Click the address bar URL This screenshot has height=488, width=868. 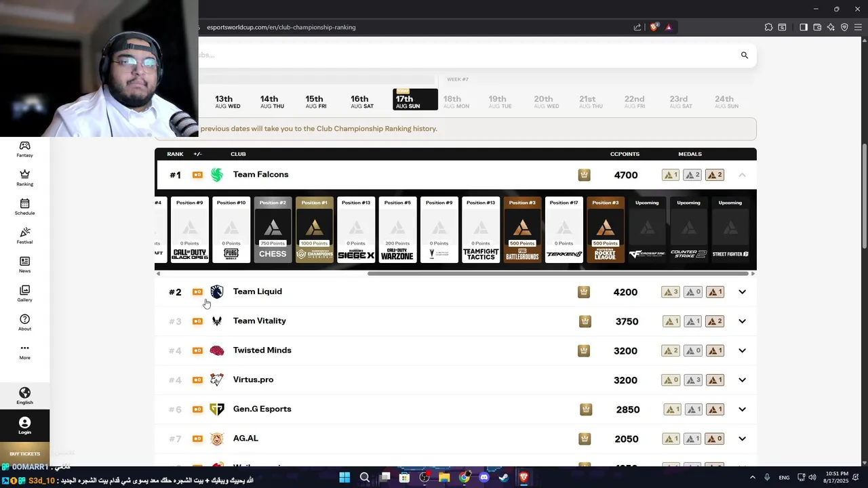(281, 27)
